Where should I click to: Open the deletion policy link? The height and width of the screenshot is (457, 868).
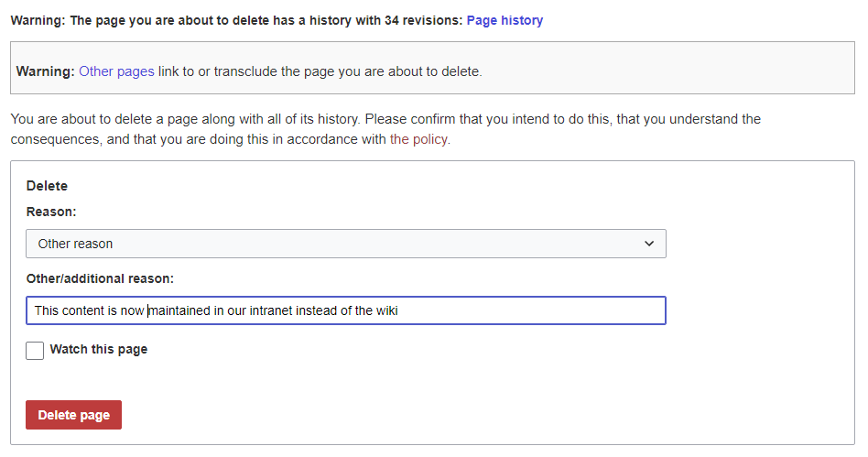(x=418, y=140)
